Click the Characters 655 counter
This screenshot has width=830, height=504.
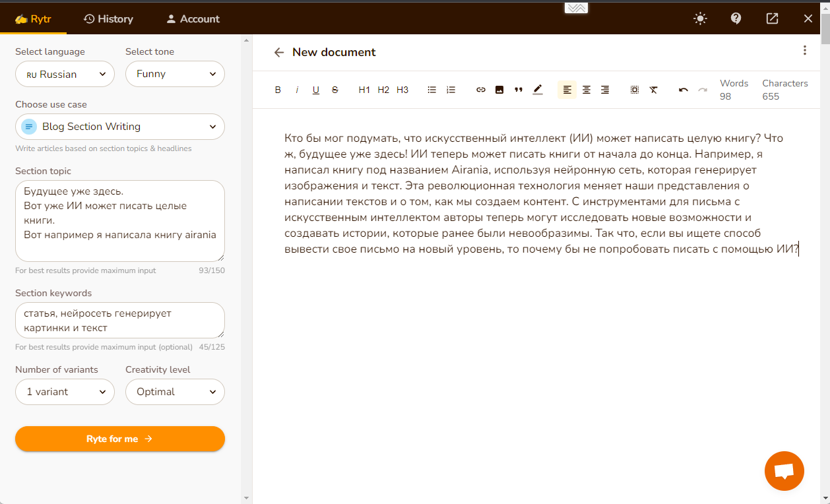[785, 90]
